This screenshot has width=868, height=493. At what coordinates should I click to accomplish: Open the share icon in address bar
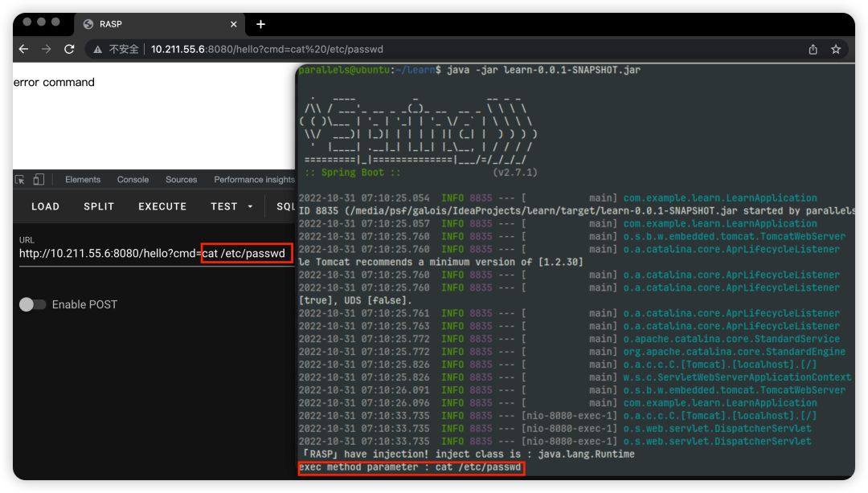[x=813, y=49]
